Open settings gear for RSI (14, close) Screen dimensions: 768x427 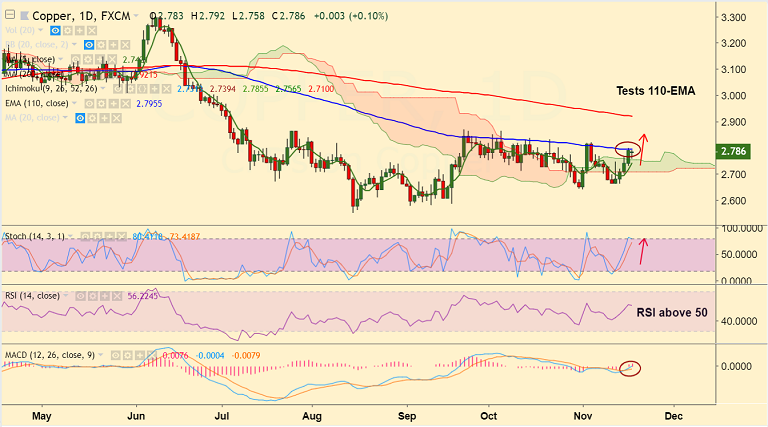click(93, 296)
